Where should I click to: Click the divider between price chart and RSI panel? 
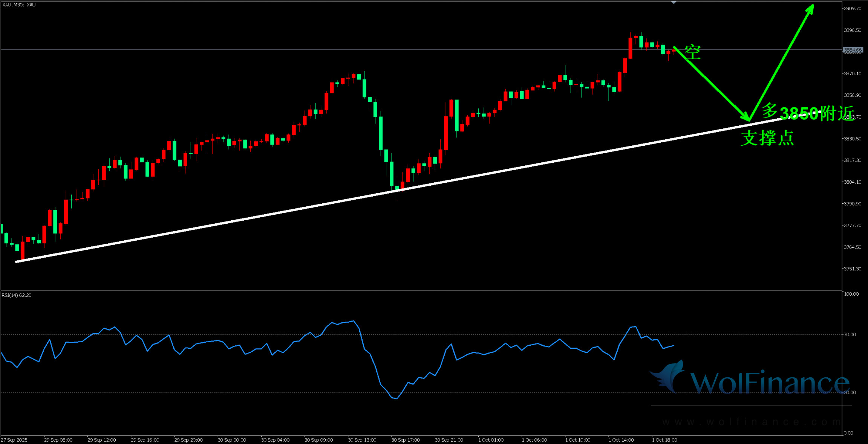[415, 290]
